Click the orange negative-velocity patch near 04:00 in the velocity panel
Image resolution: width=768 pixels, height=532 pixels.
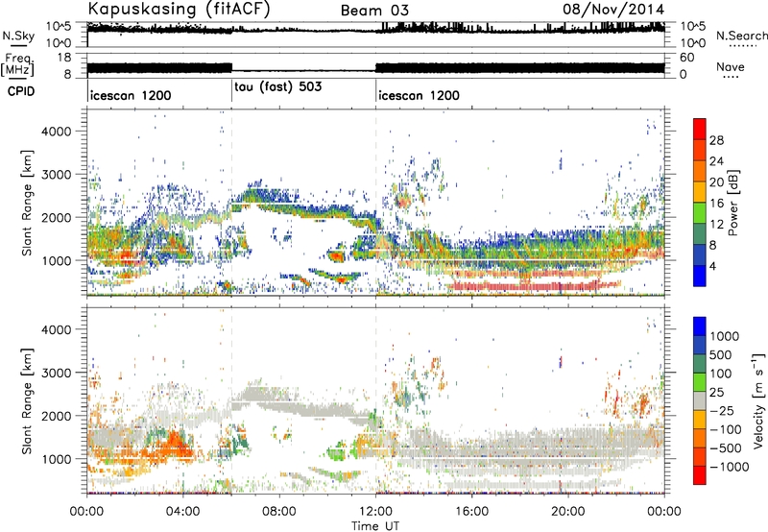(173, 445)
